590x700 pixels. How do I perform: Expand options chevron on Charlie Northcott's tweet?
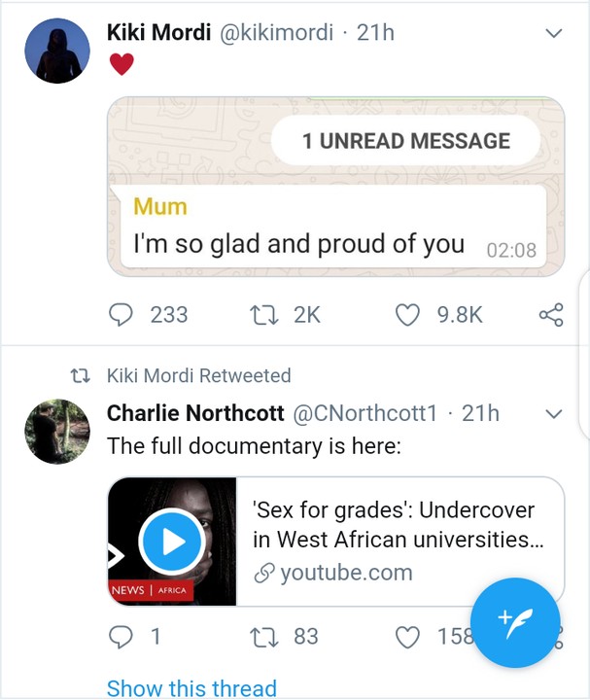554,414
